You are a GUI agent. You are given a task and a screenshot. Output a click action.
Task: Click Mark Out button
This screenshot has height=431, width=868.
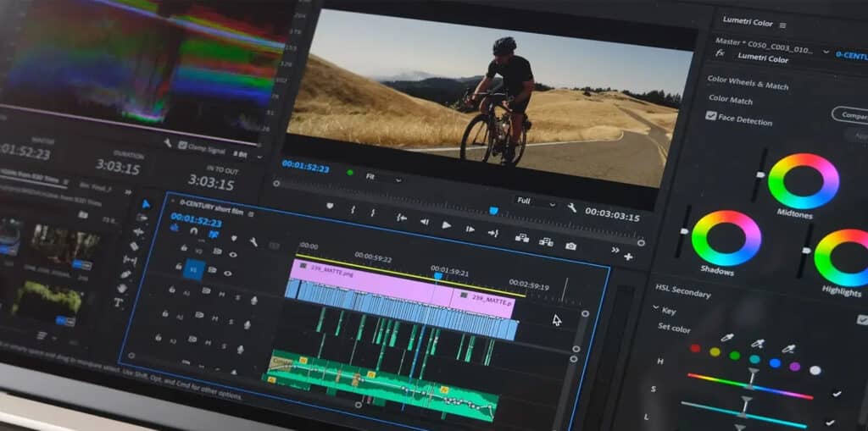(373, 213)
